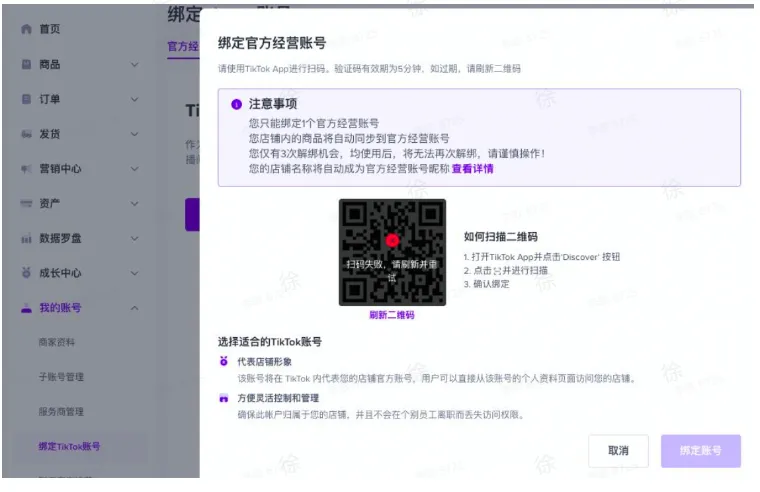
Task: Select 绑定TikTok账号 submenu item
Action: pos(69,446)
